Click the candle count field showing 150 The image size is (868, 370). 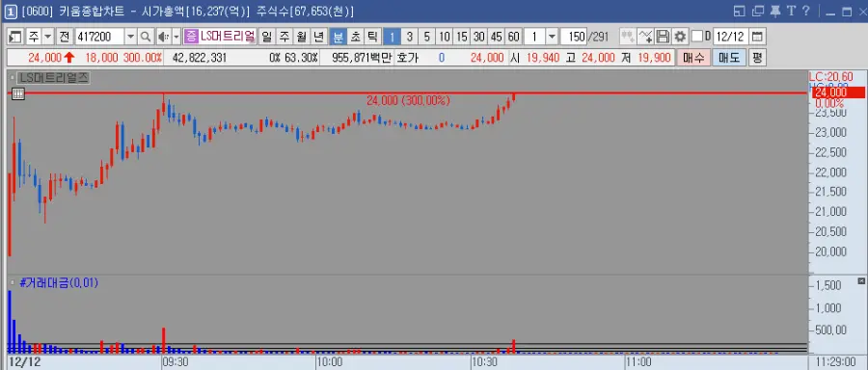coord(574,37)
